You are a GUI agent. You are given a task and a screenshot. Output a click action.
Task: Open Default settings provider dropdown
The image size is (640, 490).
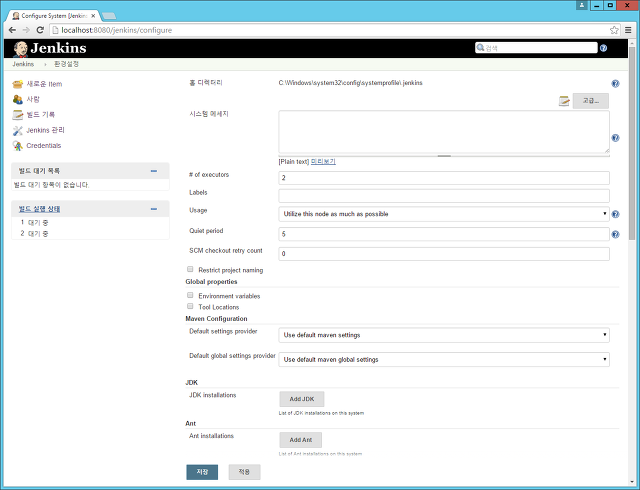(x=444, y=335)
